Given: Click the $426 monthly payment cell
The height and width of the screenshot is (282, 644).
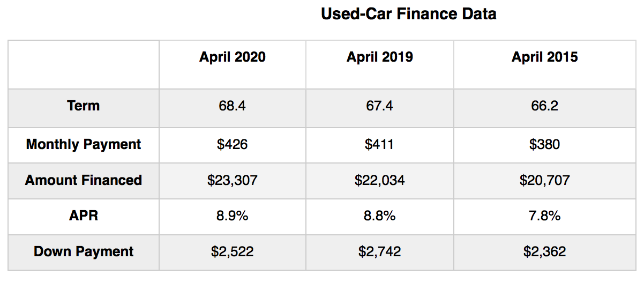Looking at the screenshot, I should [233, 144].
